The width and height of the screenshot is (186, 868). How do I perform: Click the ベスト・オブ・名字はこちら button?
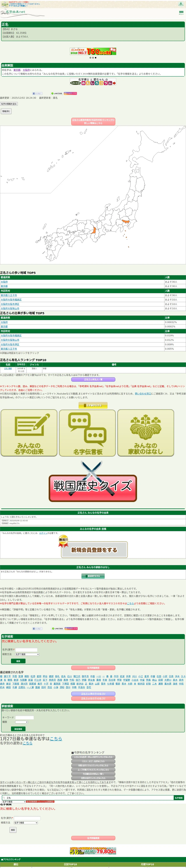pos(93,761)
